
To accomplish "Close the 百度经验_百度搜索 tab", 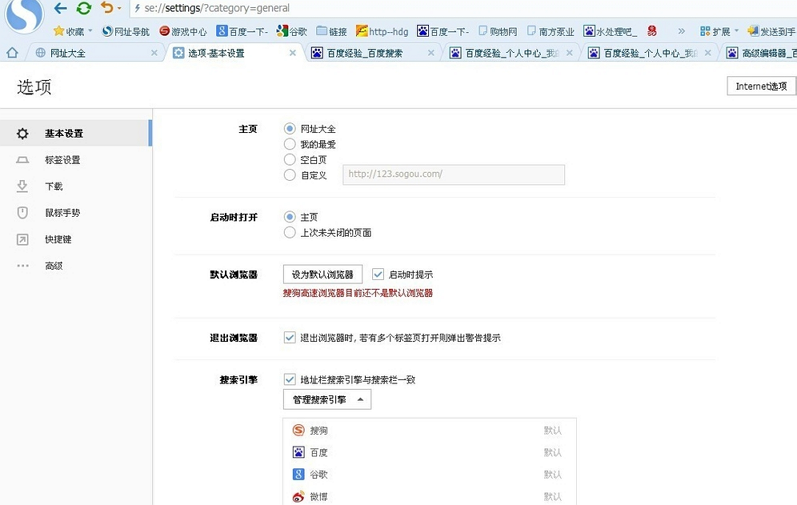I will pyautogui.click(x=431, y=53).
